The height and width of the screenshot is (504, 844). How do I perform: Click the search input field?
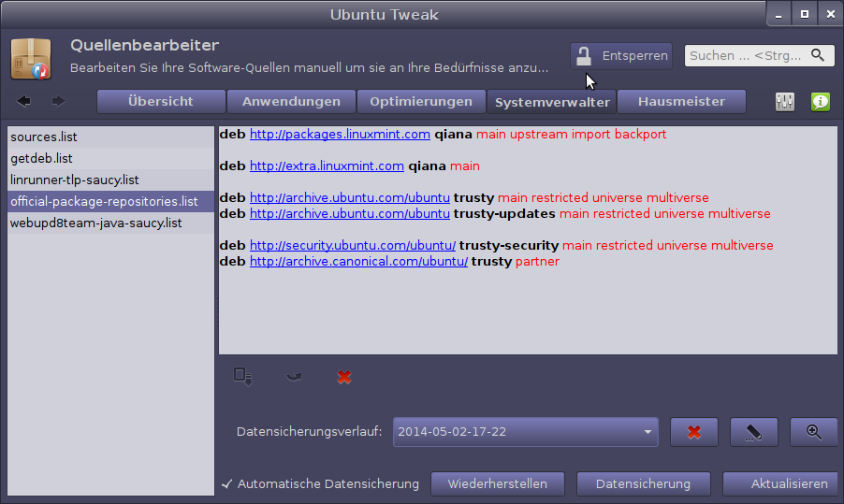(749, 56)
